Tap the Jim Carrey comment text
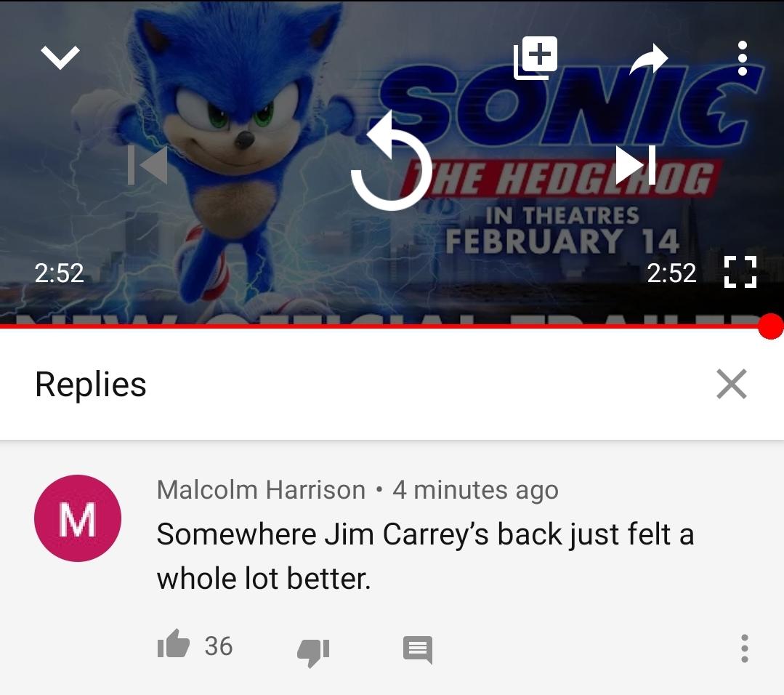Screen dimensions: 784x695 pos(426,556)
